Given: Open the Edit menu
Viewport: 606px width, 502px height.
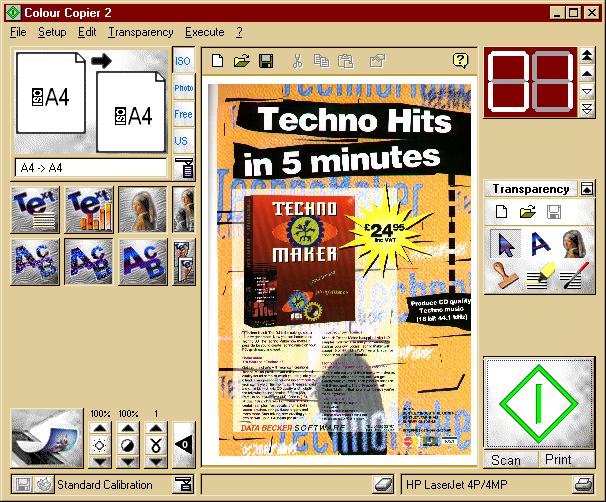Looking at the screenshot, I should pos(87,32).
